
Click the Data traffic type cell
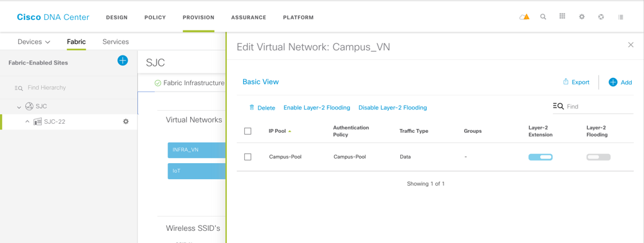click(405, 157)
